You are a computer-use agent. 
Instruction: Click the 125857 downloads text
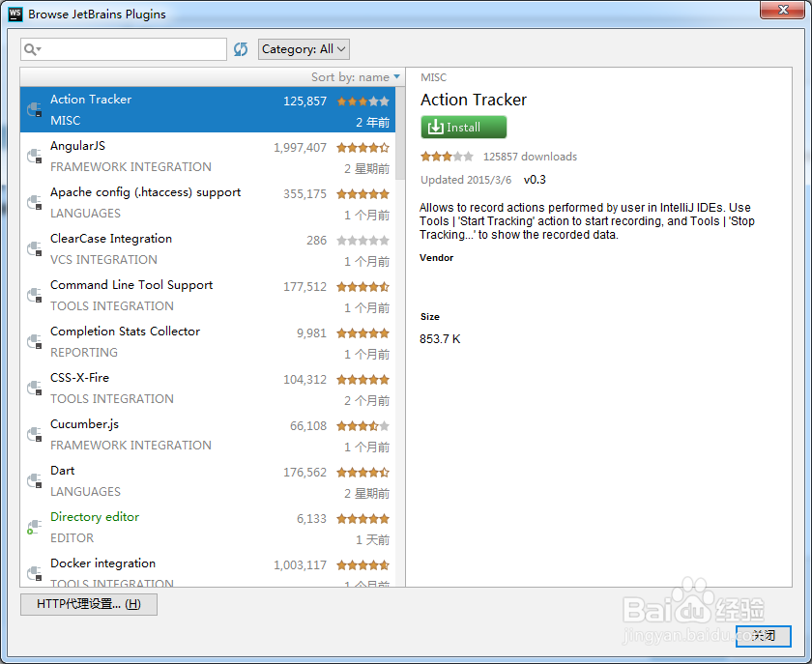pyautogui.click(x=530, y=157)
